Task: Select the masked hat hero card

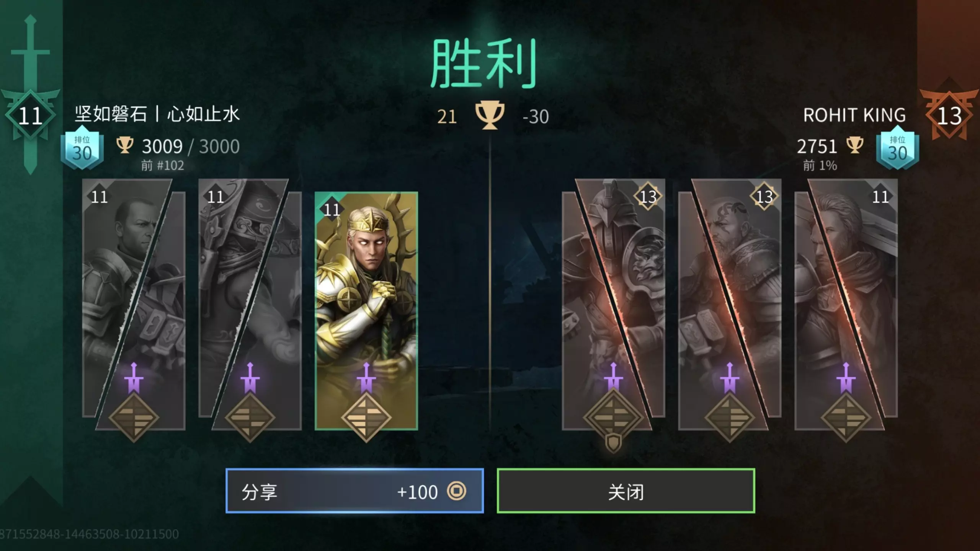Action: pos(250,304)
